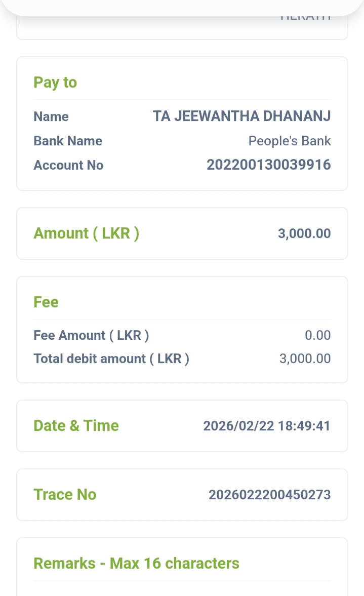Click the "Amount ( LKR )" heading
Viewport: 364px width, 596px height.
click(x=86, y=233)
